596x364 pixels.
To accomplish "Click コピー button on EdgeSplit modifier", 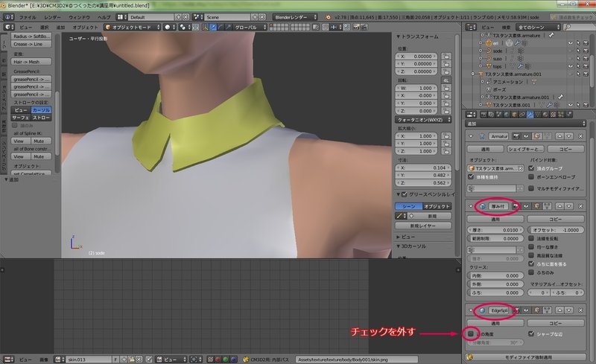I will click(x=556, y=323).
